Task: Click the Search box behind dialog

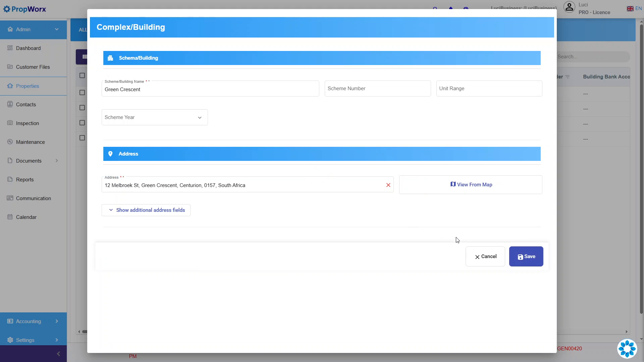Action: click(593, 57)
